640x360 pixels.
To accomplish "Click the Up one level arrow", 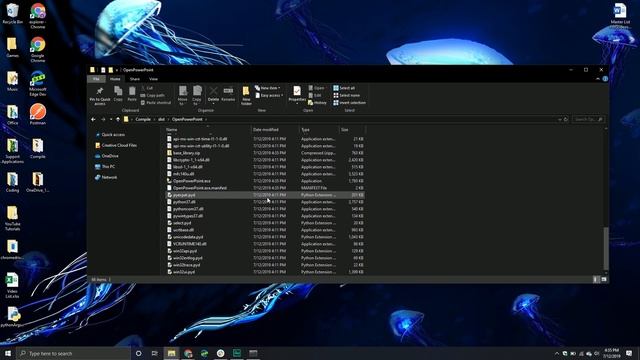I will (x=118, y=119).
